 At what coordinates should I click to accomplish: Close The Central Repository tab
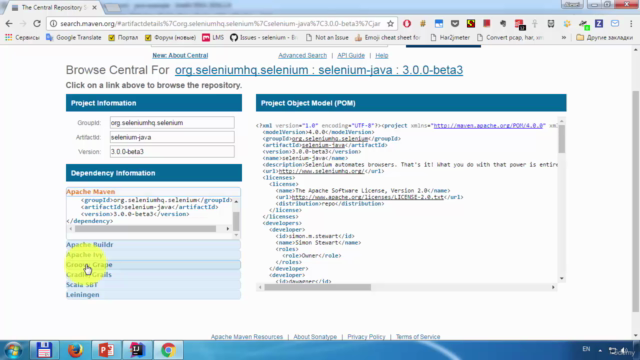pyautogui.click(x=94, y=8)
